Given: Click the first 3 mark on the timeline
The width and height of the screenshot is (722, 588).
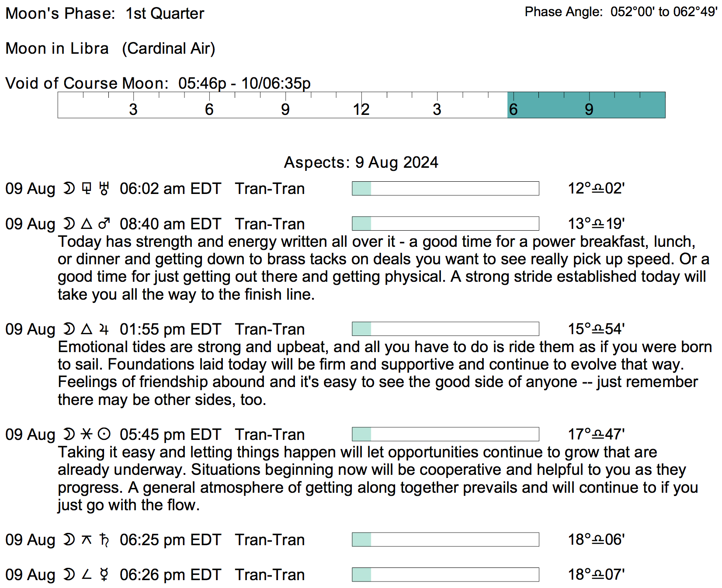Looking at the screenshot, I should pyautogui.click(x=133, y=109).
